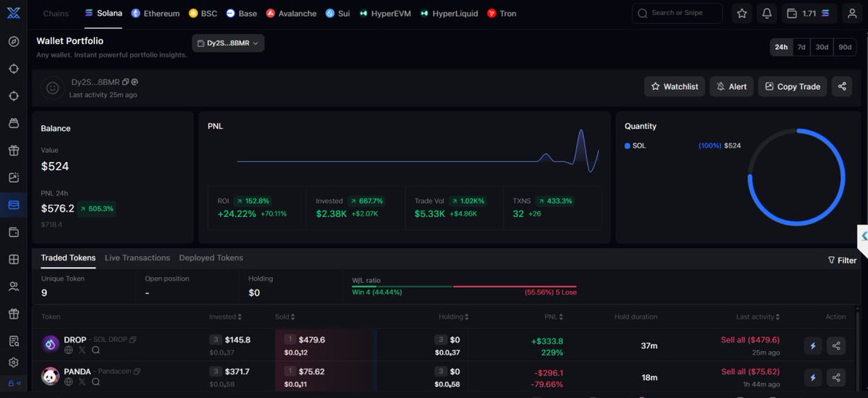The width and height of the screenshot is (868, 398).
Task: Switch to the HyperLiquid chain
Action: pyautogui.click(x=449, y=13)
